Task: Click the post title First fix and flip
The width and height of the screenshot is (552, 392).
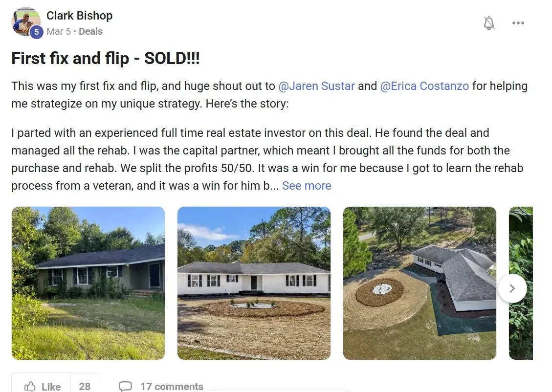Action: pos(106,58)
